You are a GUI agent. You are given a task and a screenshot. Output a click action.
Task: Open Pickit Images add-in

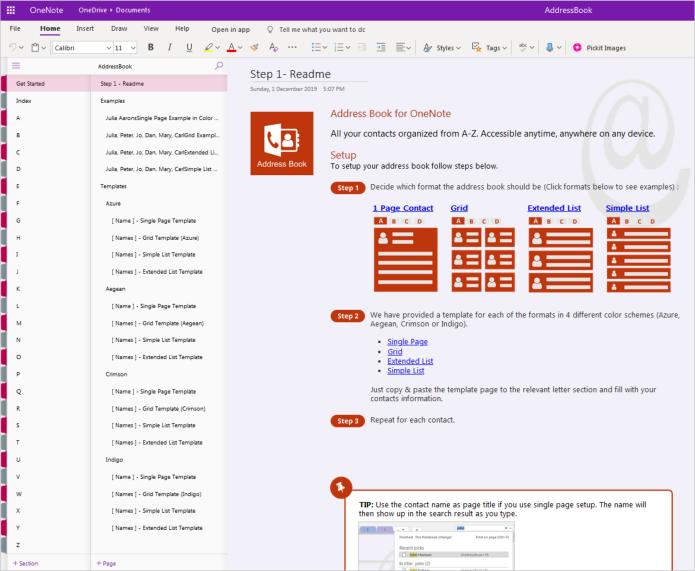(x=599, y=48)
